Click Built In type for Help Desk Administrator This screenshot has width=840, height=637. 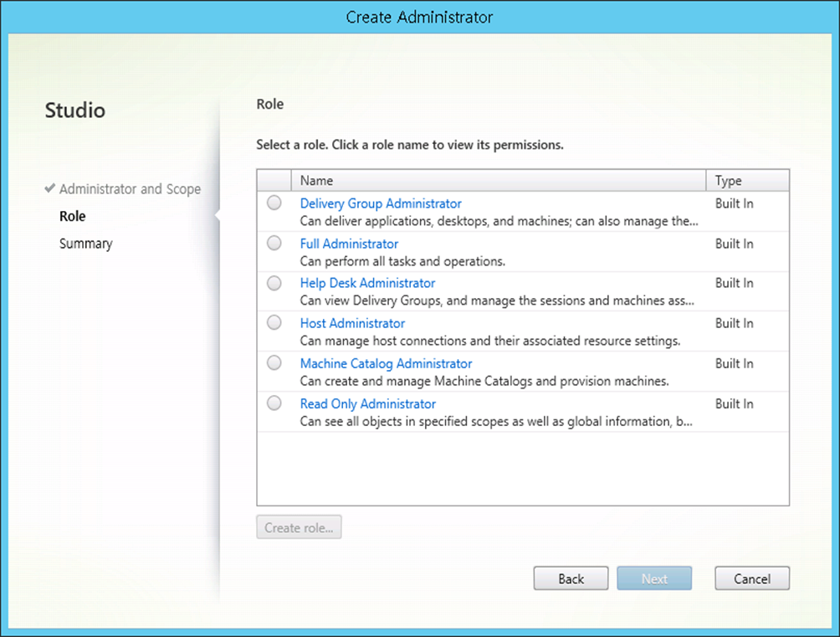[x=734, y=283]
